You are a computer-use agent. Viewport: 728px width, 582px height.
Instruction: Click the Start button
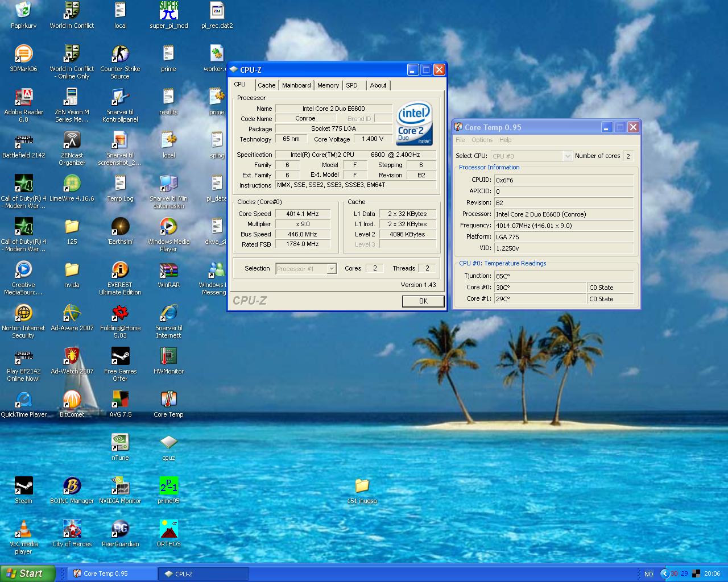(28, 573)
